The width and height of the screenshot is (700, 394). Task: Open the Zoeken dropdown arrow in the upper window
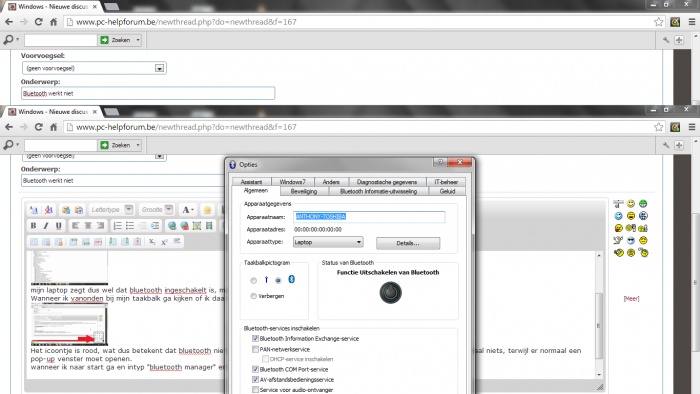pos(138,40)
